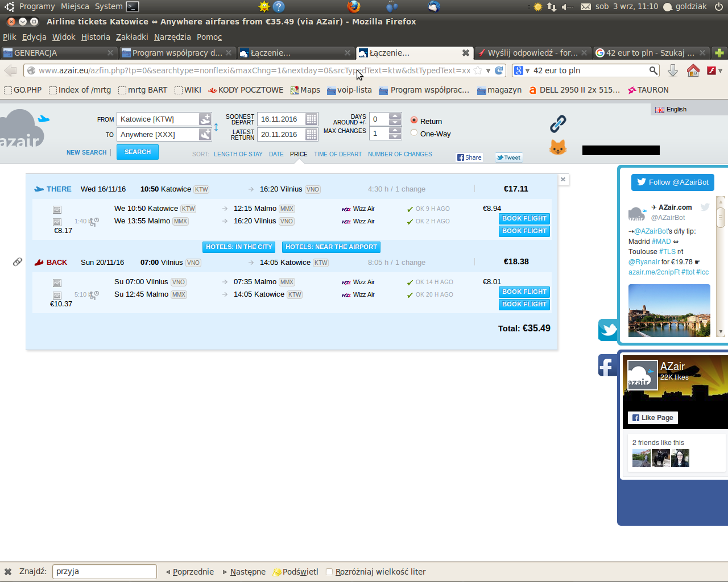Click the search magnifier in the search box
Screen dimensions: 728x582
tap(653, 70)
